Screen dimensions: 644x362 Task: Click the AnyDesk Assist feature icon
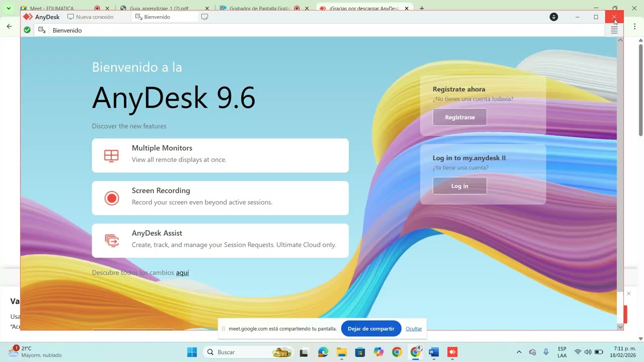(111, 241)
